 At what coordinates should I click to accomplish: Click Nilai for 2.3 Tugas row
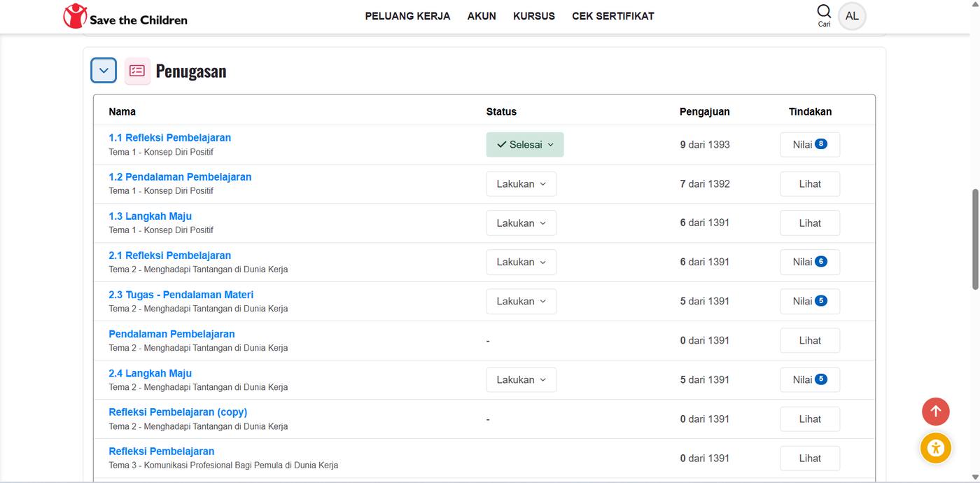(810, 301)
